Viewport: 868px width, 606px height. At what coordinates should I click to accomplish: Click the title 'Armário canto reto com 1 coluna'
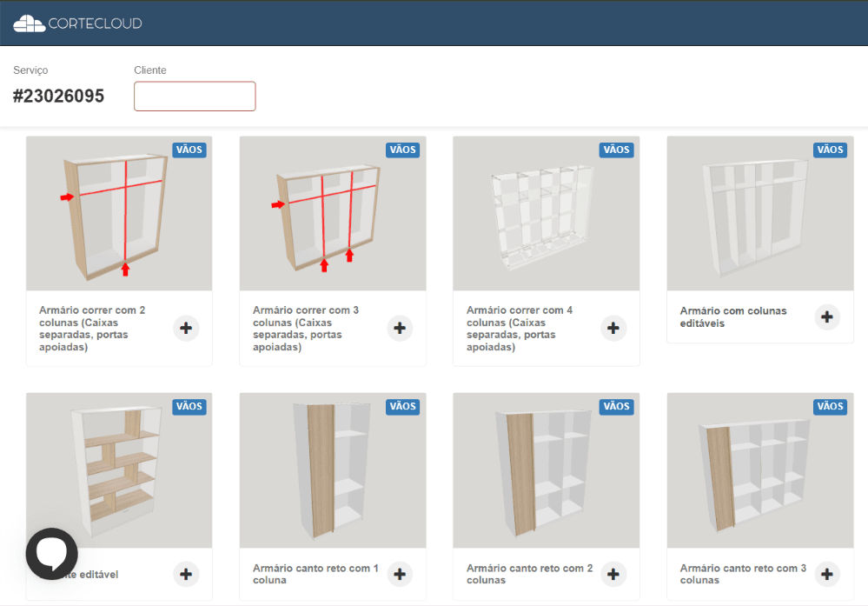315,574
